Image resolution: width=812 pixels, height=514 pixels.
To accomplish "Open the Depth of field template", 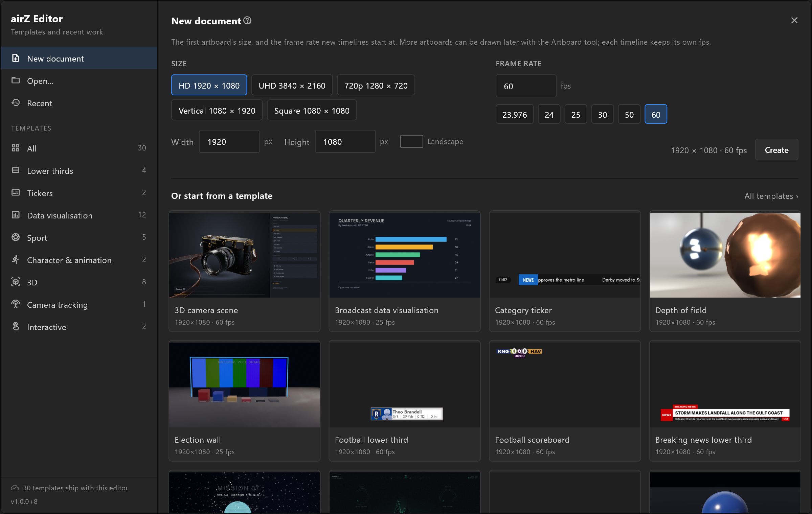I will tap(725, 271).
